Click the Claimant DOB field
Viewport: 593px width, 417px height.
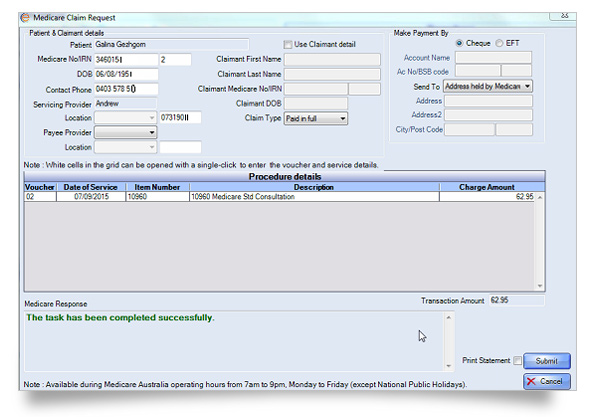pos(316,104)
